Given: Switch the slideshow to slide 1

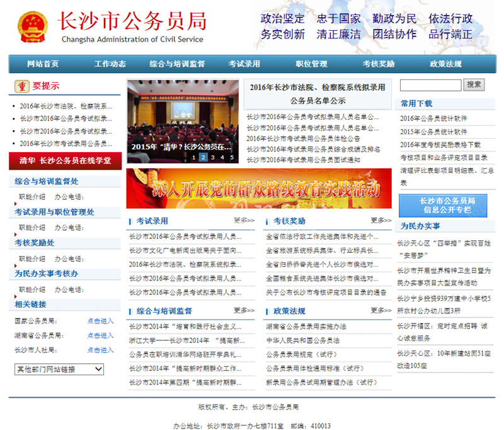Looking at the screenshot, I should click(194, 157).
